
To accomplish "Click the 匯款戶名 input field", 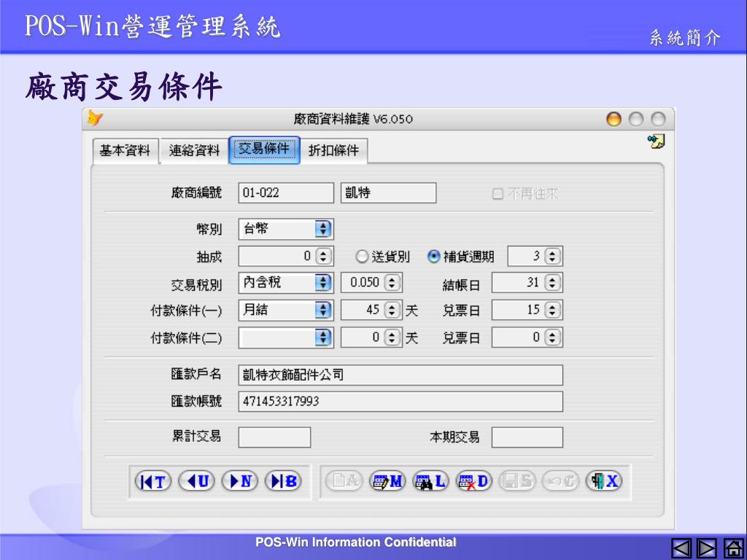I will (400, 376).
